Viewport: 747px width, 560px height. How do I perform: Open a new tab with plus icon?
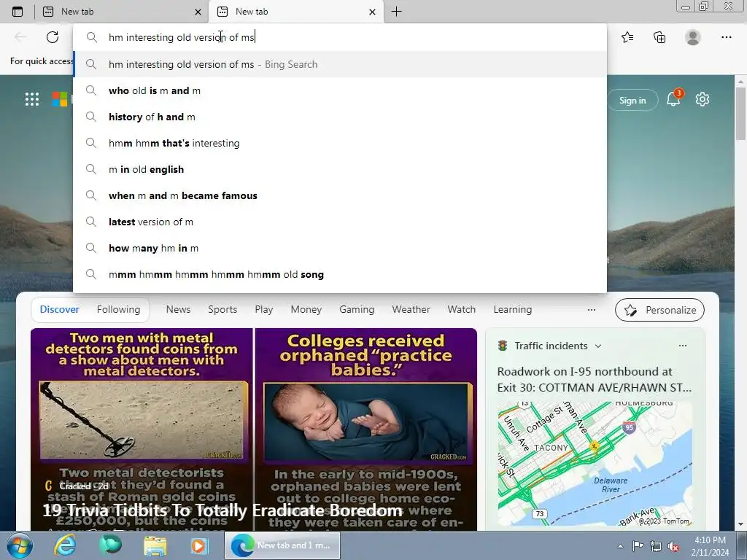(396, 12)
